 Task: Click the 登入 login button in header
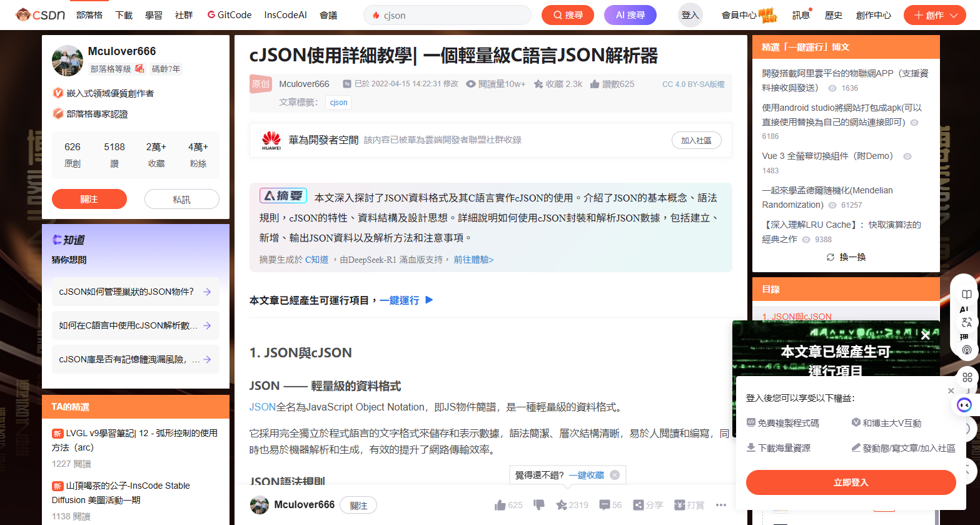tap(690, 15)
